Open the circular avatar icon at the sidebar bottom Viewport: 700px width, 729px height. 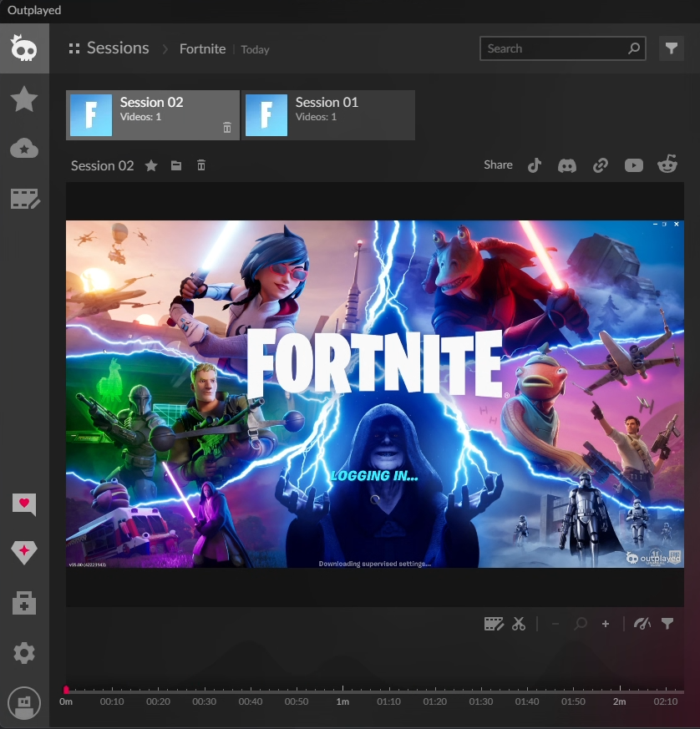(24, 703)
